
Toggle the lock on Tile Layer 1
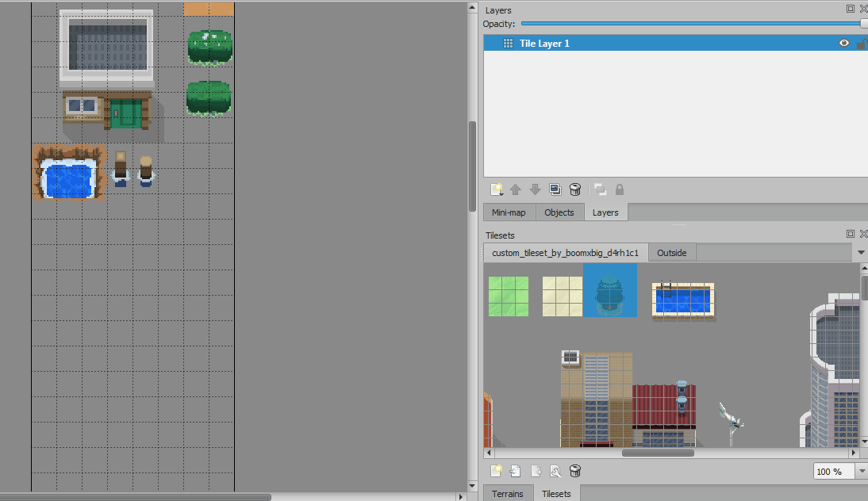tap(861, 44)
